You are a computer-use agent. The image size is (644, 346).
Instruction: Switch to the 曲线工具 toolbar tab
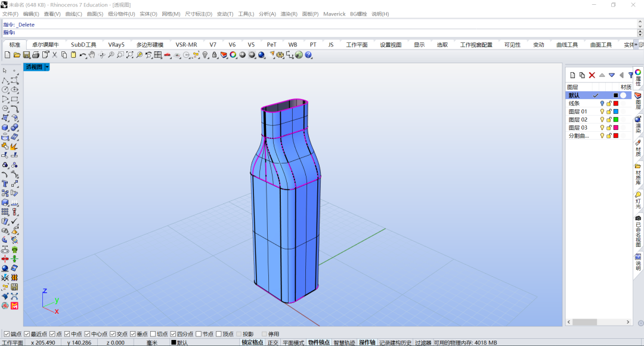(x=567, y=45)
